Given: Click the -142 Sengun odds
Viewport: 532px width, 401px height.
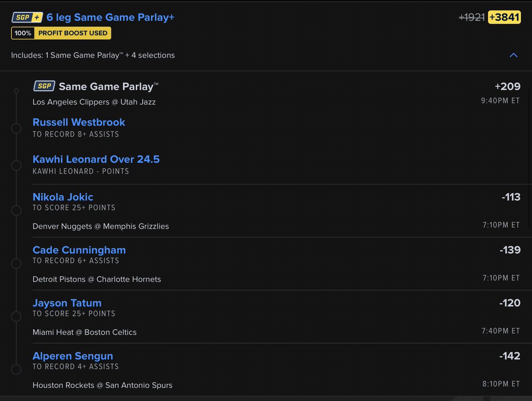Looking at the screenshot, I should (x=510, y=356).
